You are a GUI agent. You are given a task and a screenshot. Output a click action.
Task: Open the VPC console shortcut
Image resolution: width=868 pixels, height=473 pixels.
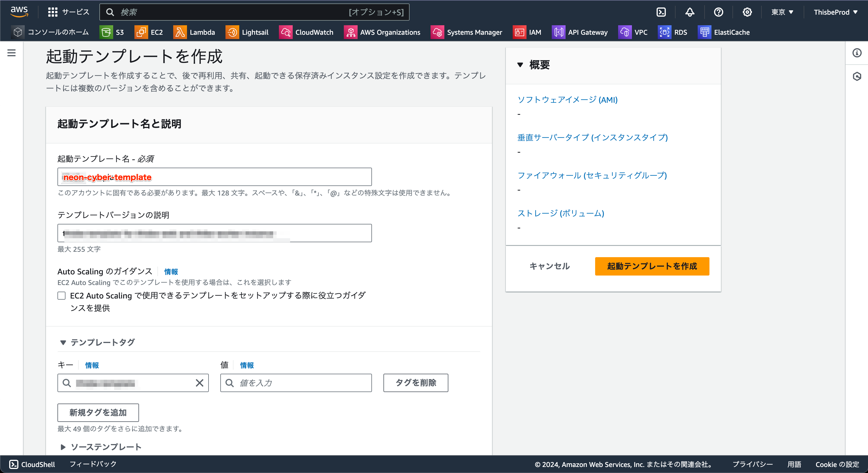(633, 32)
